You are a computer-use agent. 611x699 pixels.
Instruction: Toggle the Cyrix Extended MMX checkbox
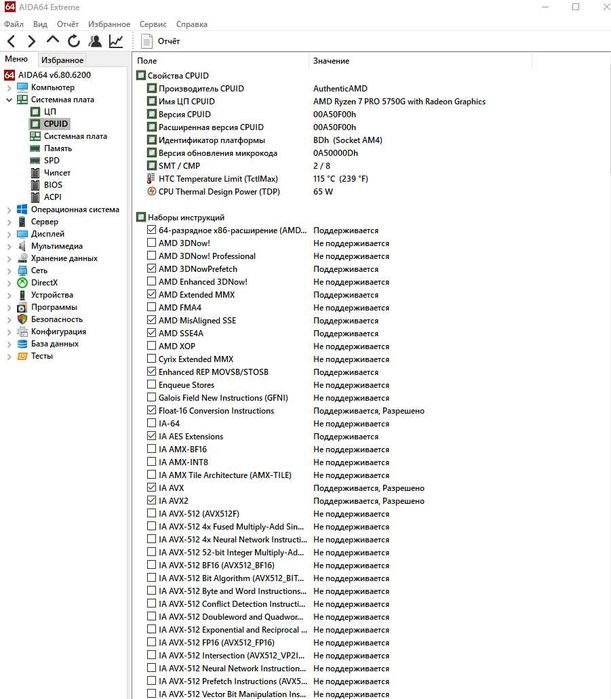[x=152, y=358]
